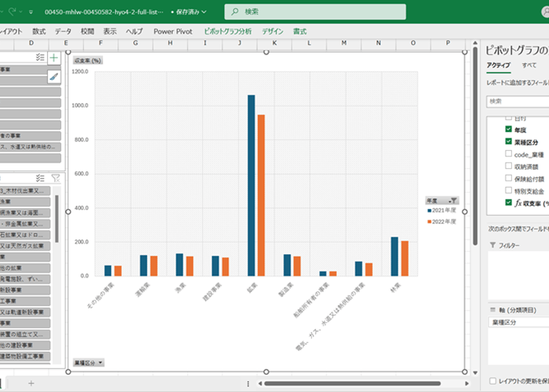Click the 2021年度 legend entry
Screen dimensions: 549x392
[441, 210]
